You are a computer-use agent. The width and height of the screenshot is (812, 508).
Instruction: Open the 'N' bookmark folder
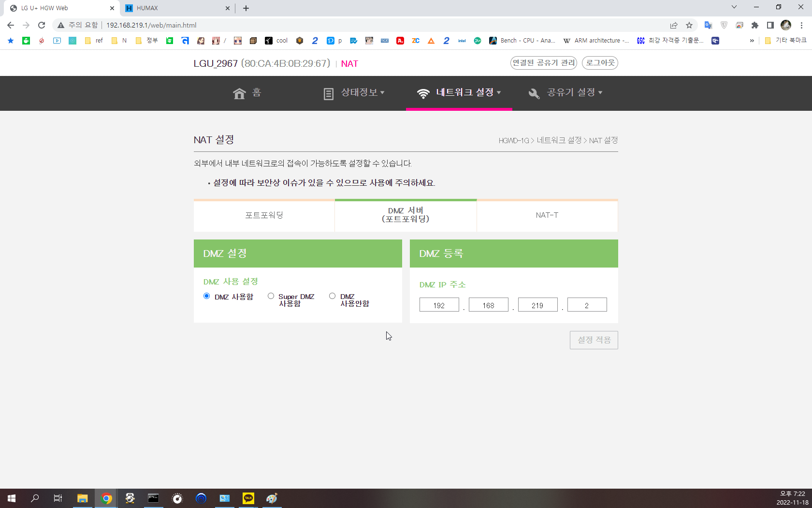[119, 41]
